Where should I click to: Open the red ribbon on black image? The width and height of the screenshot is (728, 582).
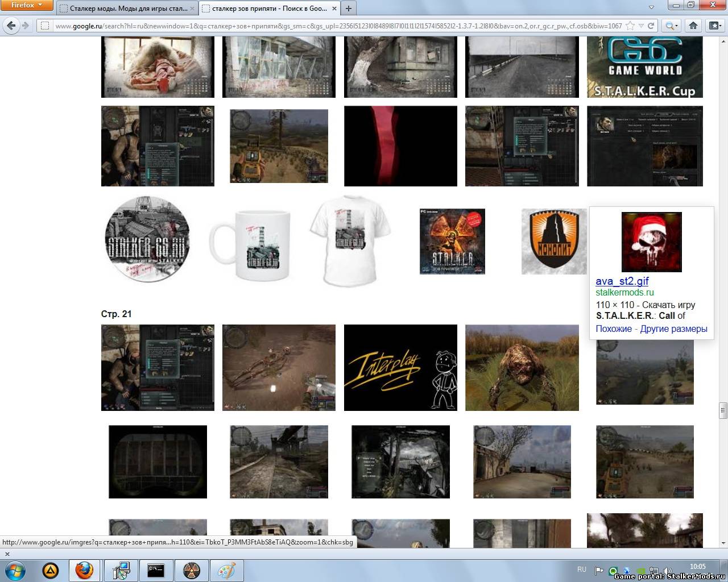tap(400, 146)
